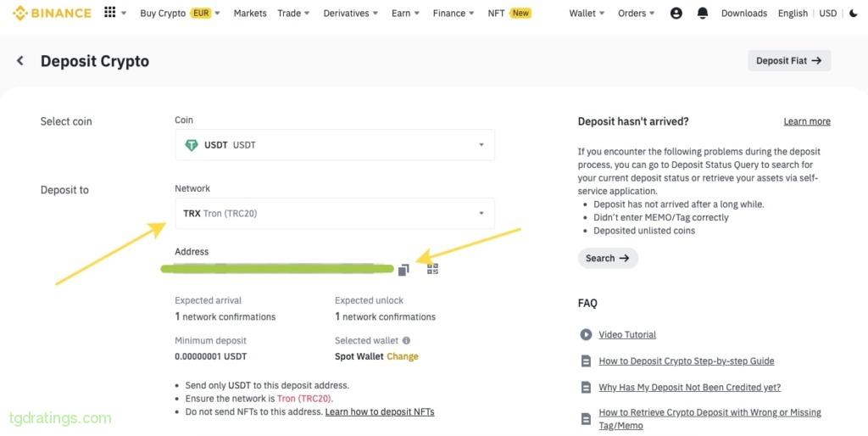The image size is (868, 436).
Task: Click the Selected wallet info icon
Action: click(x=406, y=340)
